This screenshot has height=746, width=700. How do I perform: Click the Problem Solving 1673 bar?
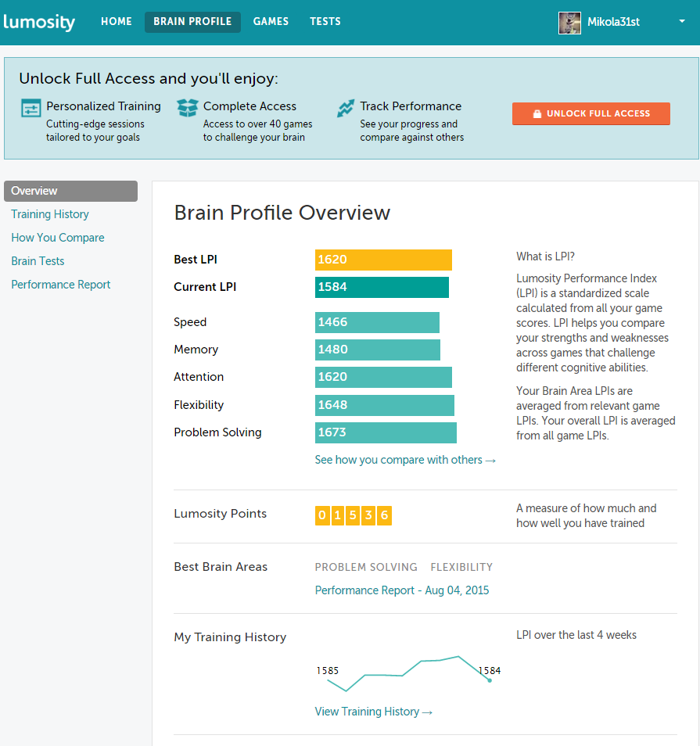tap(386, 433)
